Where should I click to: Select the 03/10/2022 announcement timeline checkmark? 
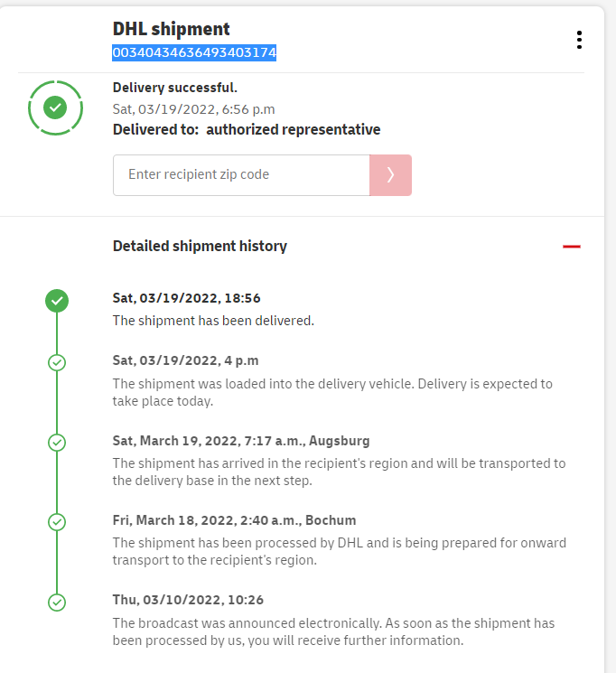[x=57, y=602]
